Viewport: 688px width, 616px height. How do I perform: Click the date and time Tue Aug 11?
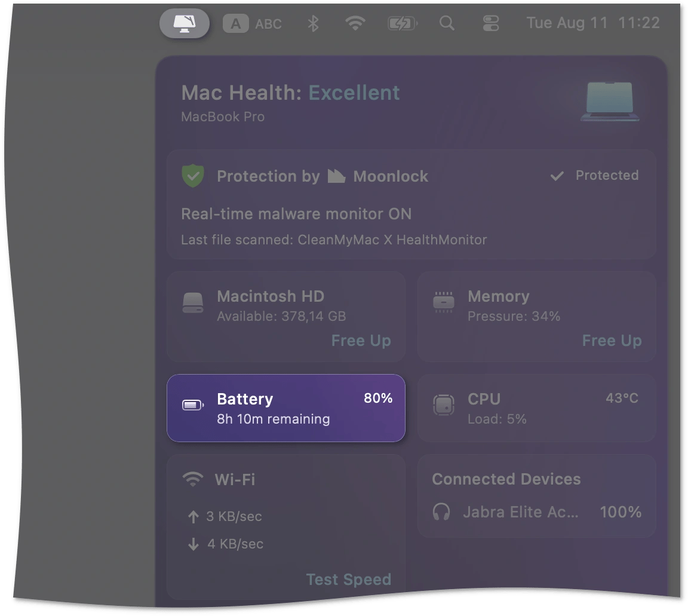(593, 23)
